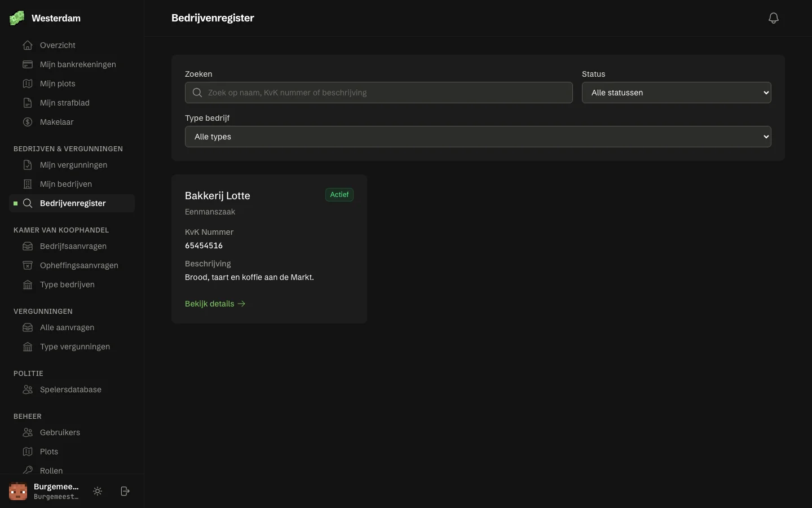This screenshot has width=812, height=508.
Task: Click the Bedrijfsaanvragen inbox icon
Action: [x=28, y=246]
